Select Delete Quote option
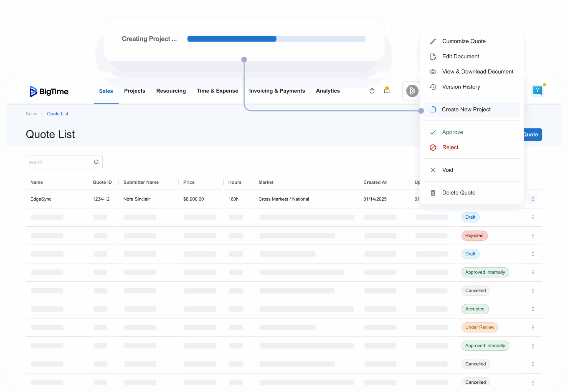Screen dimensions: 568x392 click(x=458, y=193)
